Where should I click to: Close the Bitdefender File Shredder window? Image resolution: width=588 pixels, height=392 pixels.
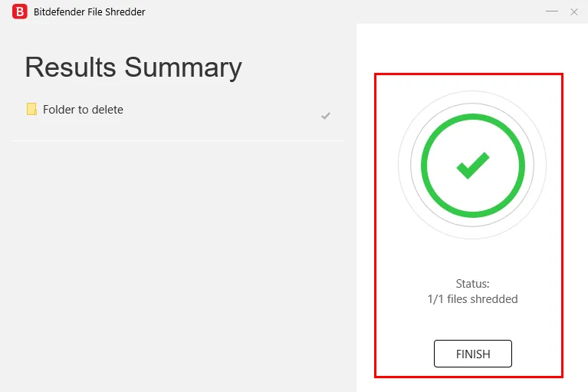(x=573, y=12)
